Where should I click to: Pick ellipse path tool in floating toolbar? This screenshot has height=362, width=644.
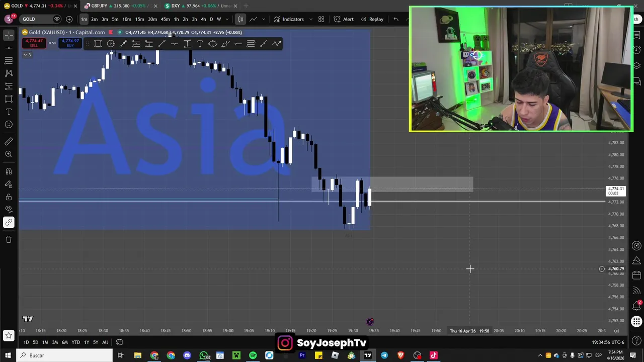[x=212, y=44]
